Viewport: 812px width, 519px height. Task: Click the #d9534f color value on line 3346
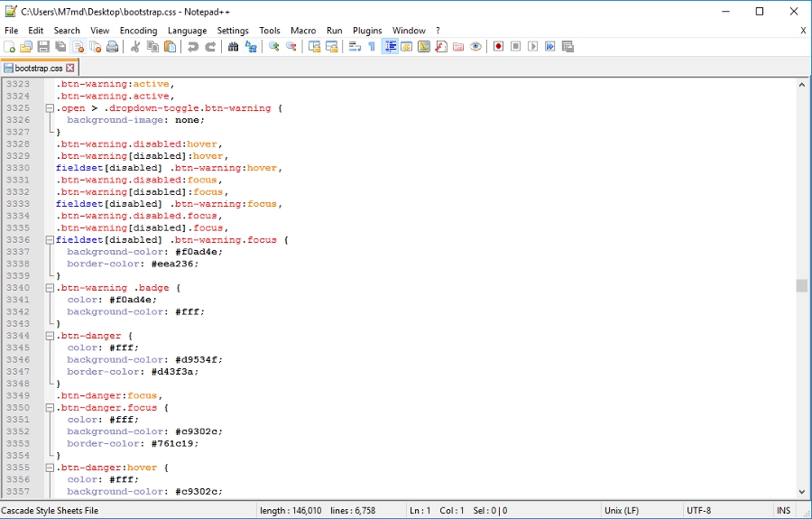point(198,359)
